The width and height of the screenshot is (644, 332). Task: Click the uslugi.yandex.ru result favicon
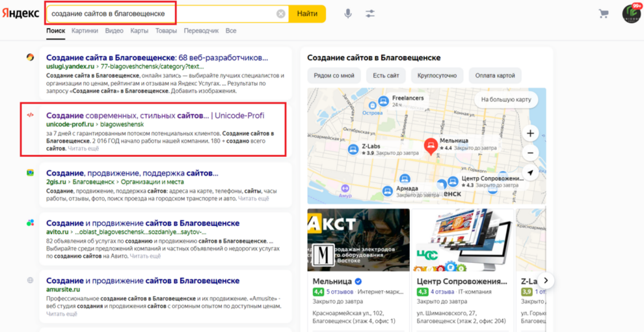point(30,57)
